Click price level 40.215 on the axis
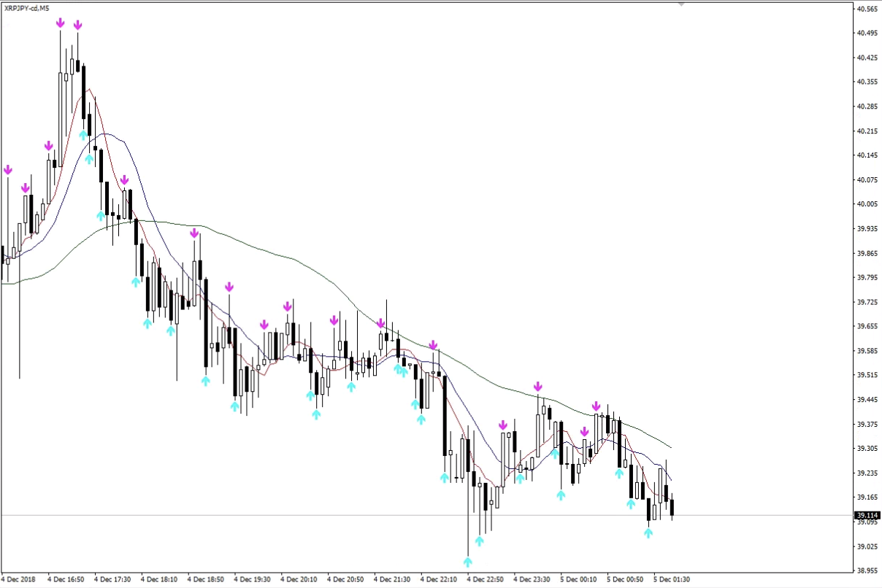The height and width of the screenshot is (588, 882). [867, 131]
